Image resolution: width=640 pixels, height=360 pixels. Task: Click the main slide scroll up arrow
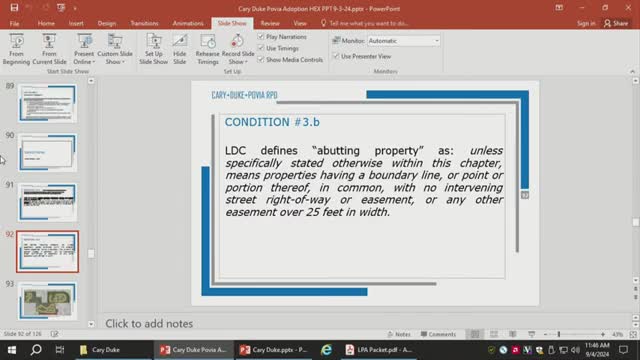[x=636, y=81]
